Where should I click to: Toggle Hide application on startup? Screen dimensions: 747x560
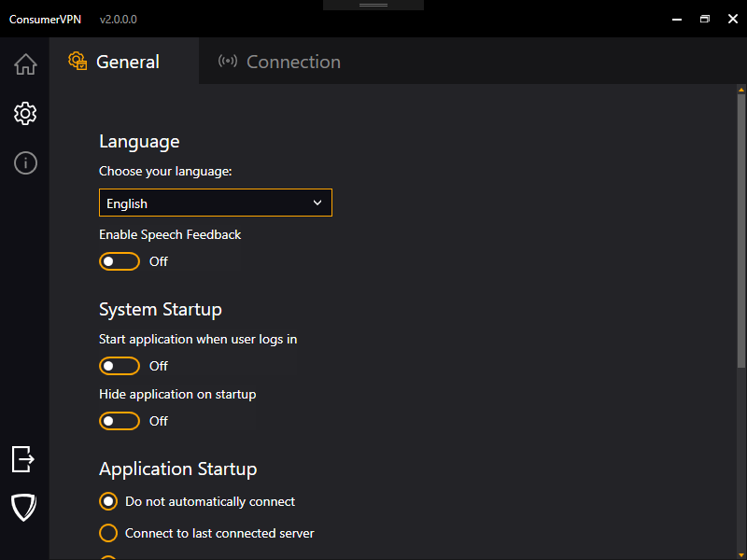[120, 421]
